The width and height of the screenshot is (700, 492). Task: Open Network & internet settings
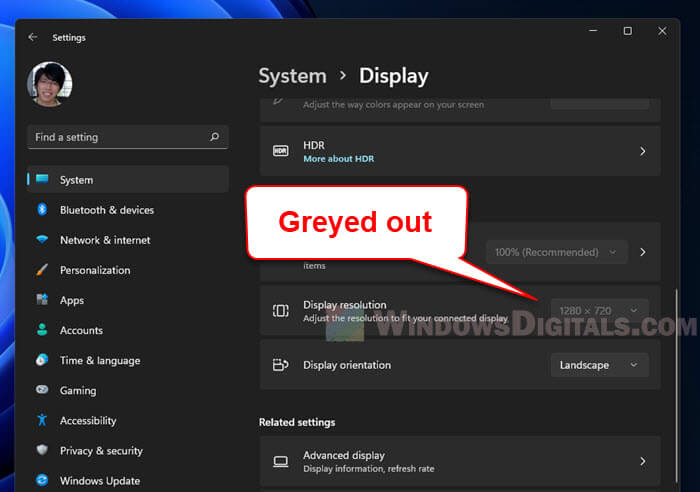tap(105, 240)
